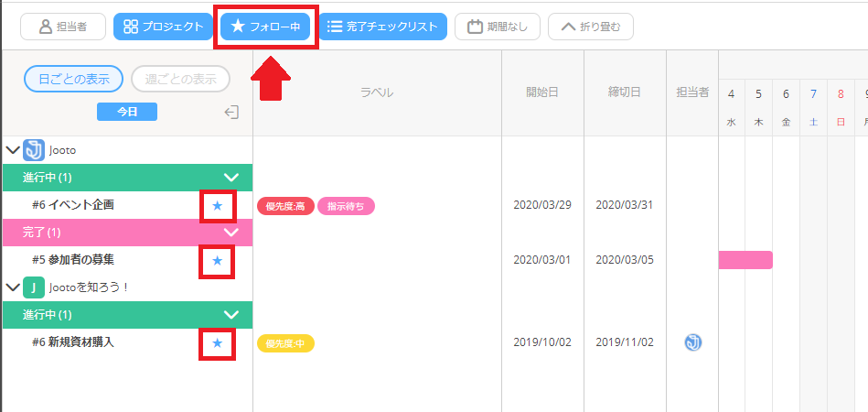
Task: Unfollow #5 参加者の募集 via its star
Action: pos(218,260)
